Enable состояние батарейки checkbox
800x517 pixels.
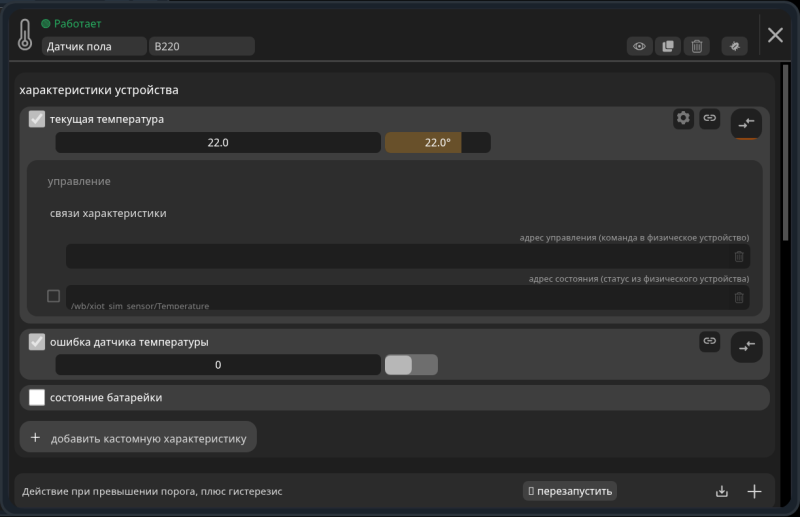(x=37, y=397)
